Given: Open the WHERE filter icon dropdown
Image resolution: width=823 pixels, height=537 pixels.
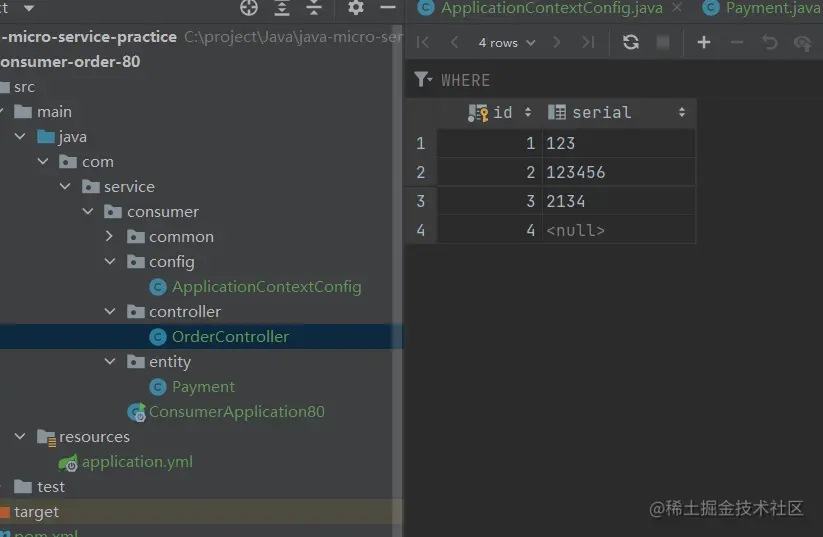Looking at the screenshot, I should [423, 79].
